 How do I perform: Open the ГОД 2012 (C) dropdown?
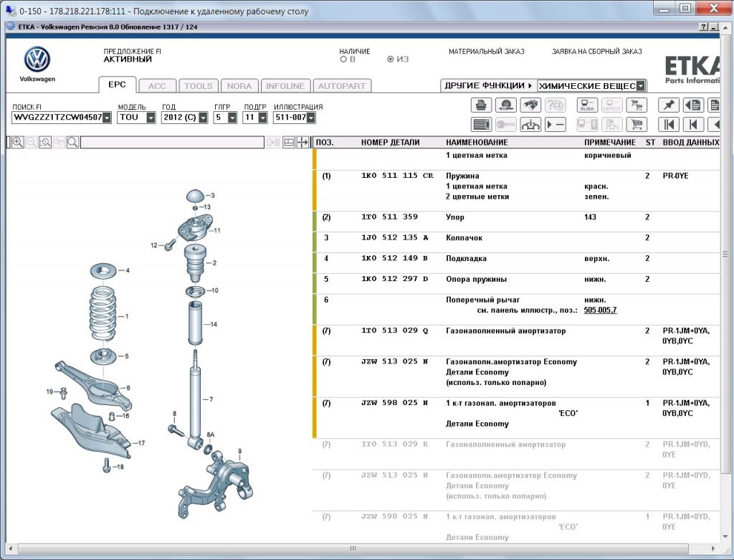point(203,118)
